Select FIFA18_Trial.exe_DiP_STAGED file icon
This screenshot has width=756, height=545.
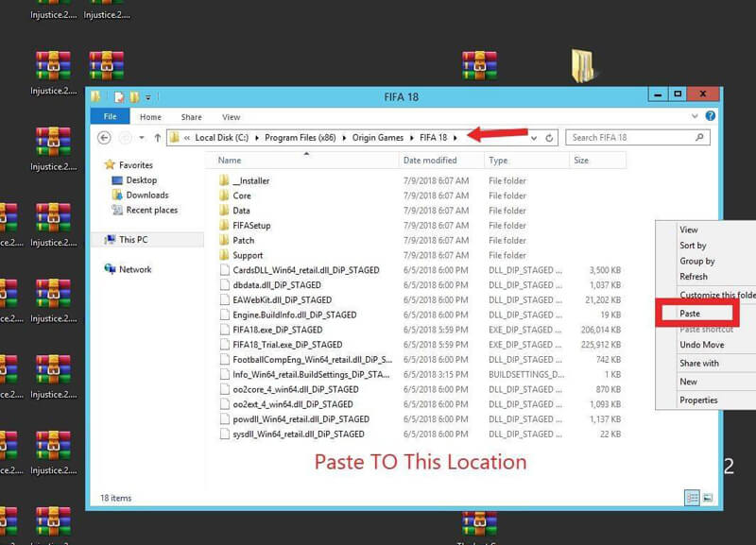224,345
